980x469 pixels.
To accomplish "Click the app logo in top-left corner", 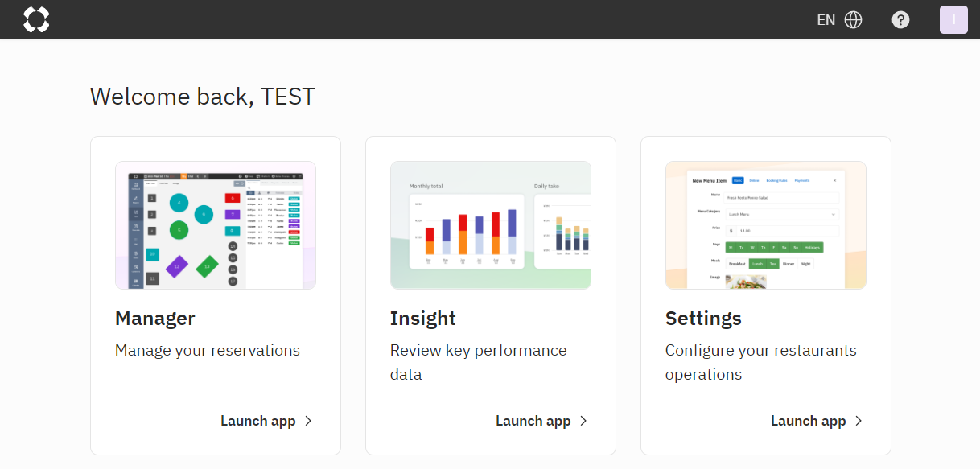I will [x=36, y=19].
